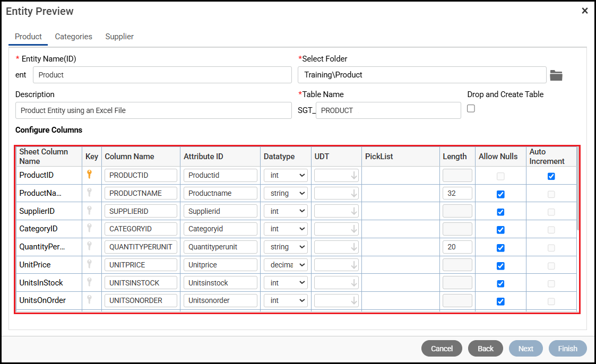The image size is (596, 364).
Task: Open Datatype dropdown for UNITSINSTOCK
Action: click(x=286, y=283)
